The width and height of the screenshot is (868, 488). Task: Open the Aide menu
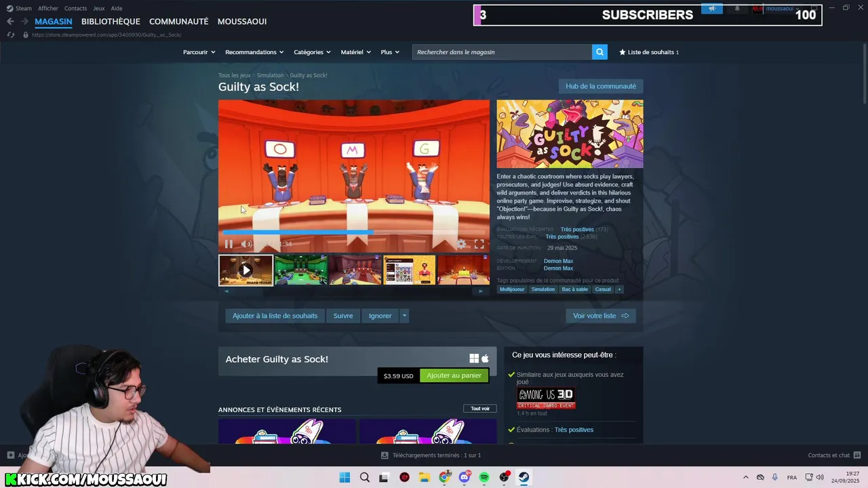tap(117, 8)
